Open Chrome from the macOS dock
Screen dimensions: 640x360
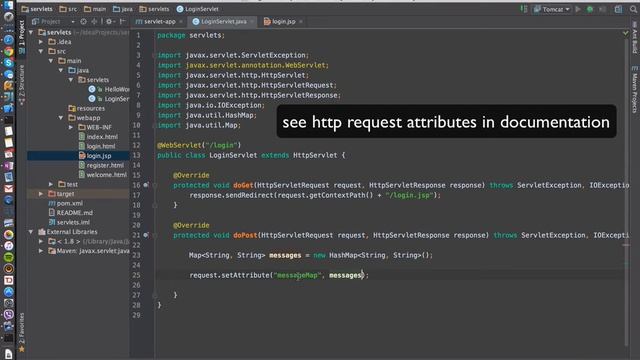[x=9, y=51]
